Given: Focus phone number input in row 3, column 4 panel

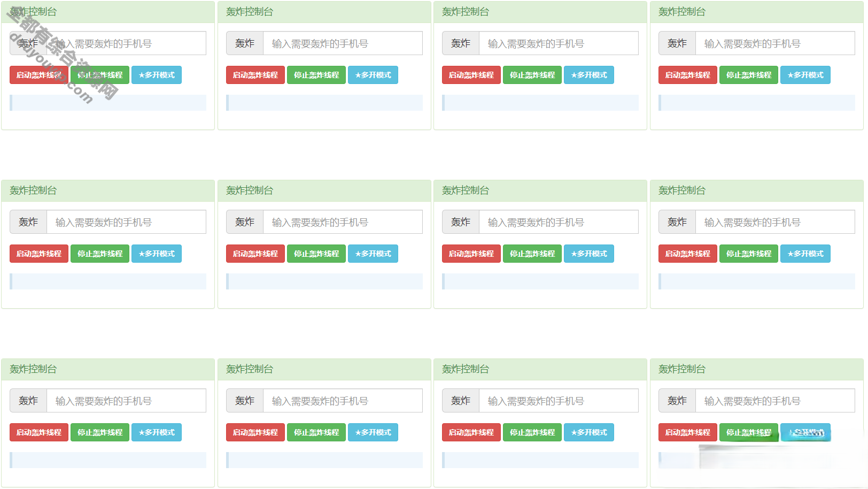Looking at the screenshot, I should (x=775, y=401).
